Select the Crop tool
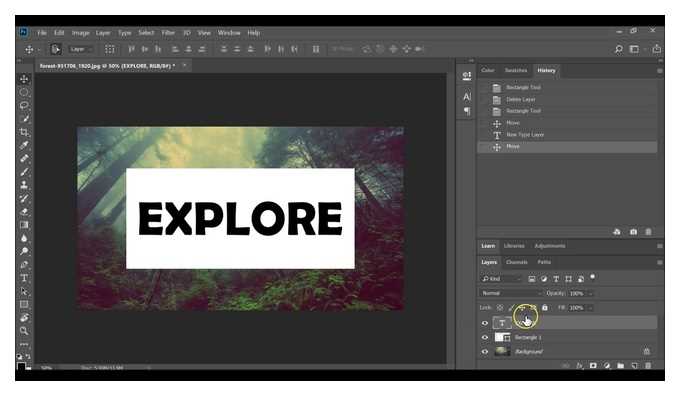 coord(24,132)
